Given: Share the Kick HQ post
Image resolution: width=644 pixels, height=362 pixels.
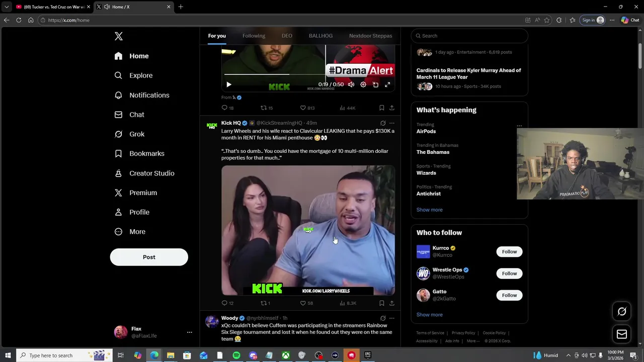Looking at the screenshot, I should point(392,303).
